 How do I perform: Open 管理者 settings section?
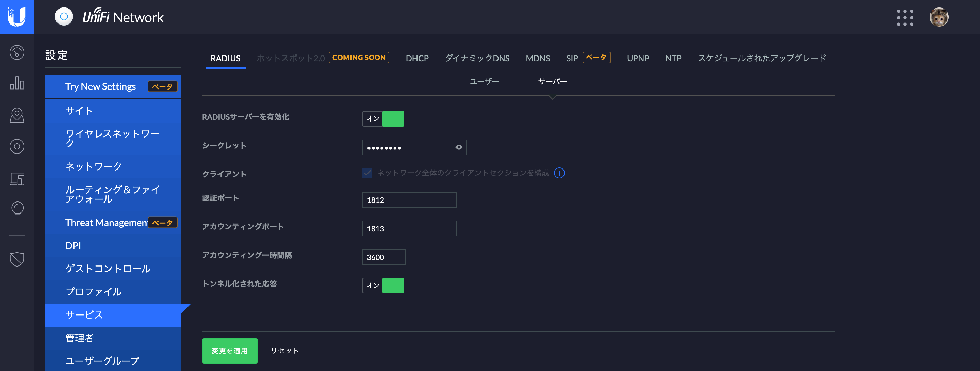(113, 338)
